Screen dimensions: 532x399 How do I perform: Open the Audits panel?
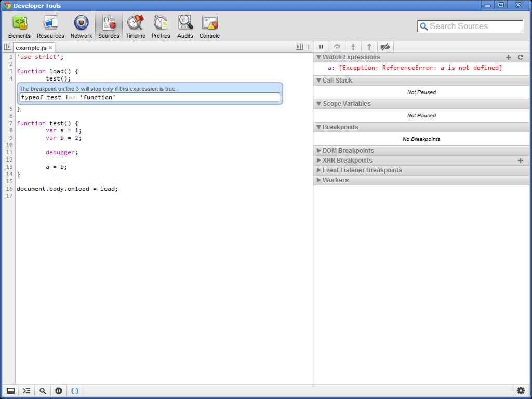(x=185, y=27)
